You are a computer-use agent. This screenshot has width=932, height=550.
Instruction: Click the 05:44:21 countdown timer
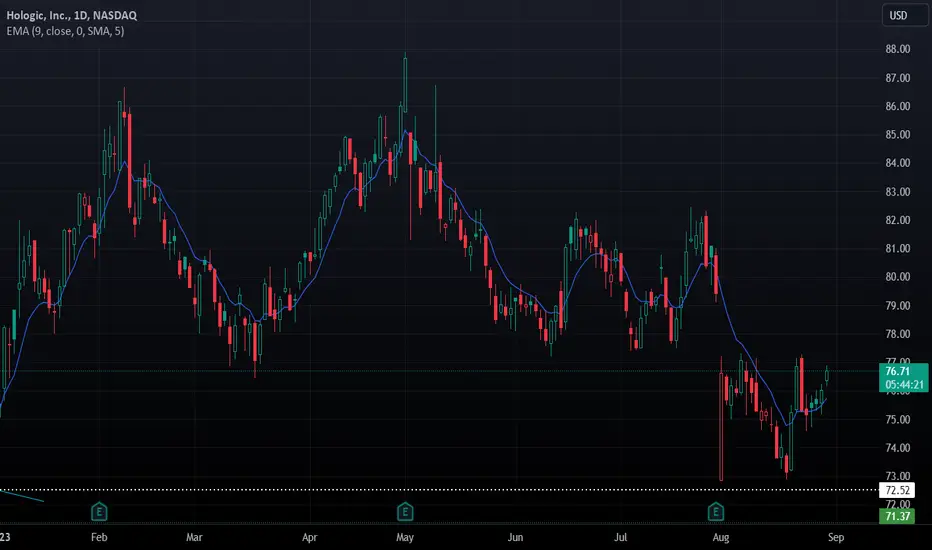click(903, 385)
